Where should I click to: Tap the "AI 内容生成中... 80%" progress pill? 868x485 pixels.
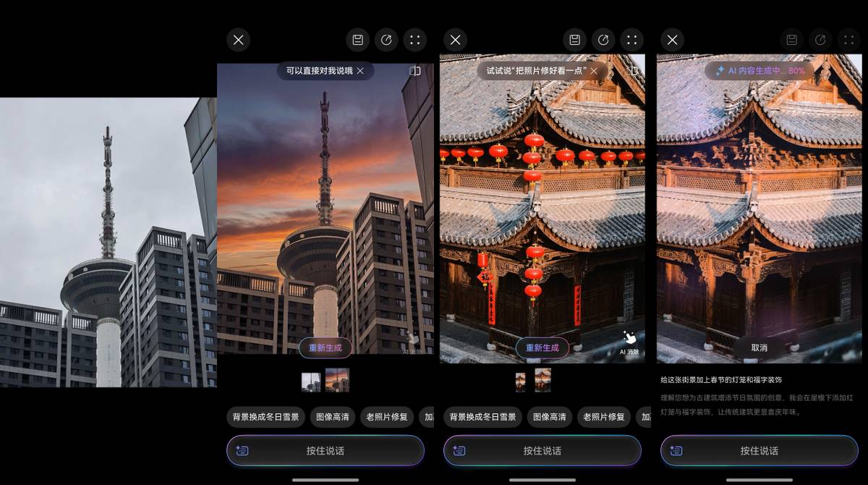[x=759, y=70]
